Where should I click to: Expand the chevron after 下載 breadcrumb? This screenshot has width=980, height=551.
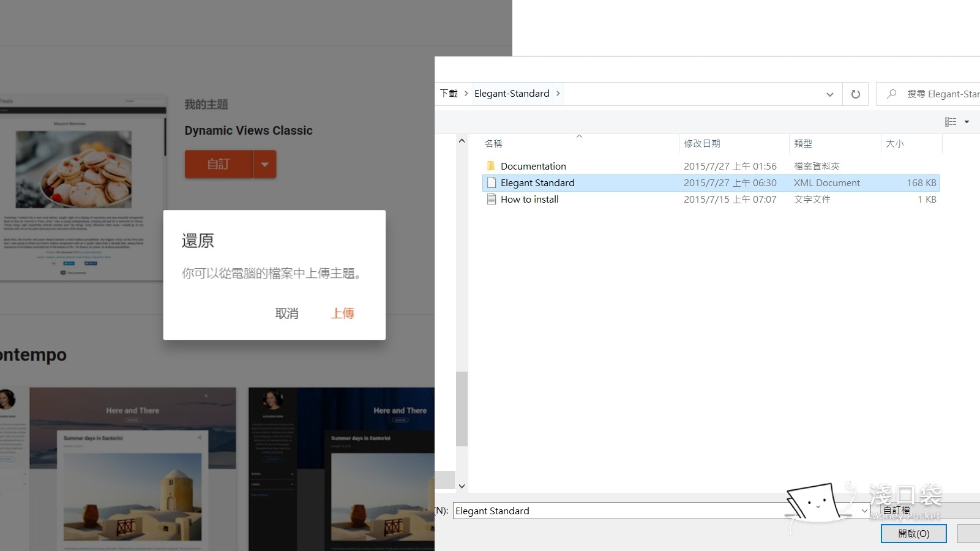coord(466,94)
